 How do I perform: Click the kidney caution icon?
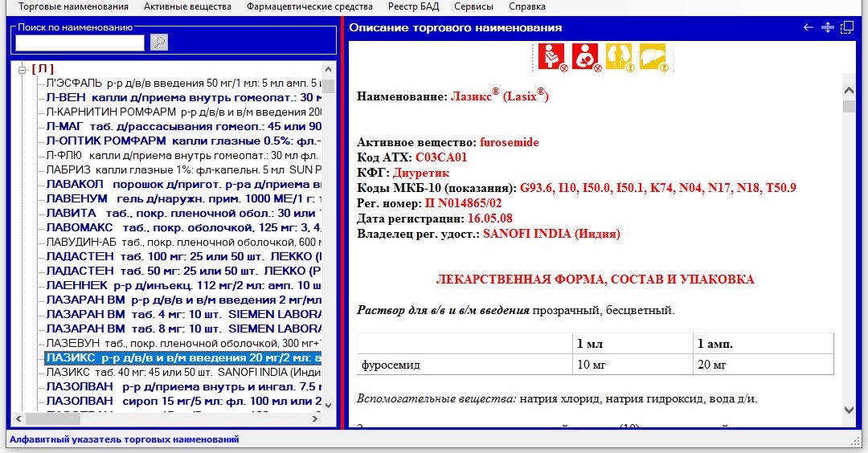coord(619,57)
